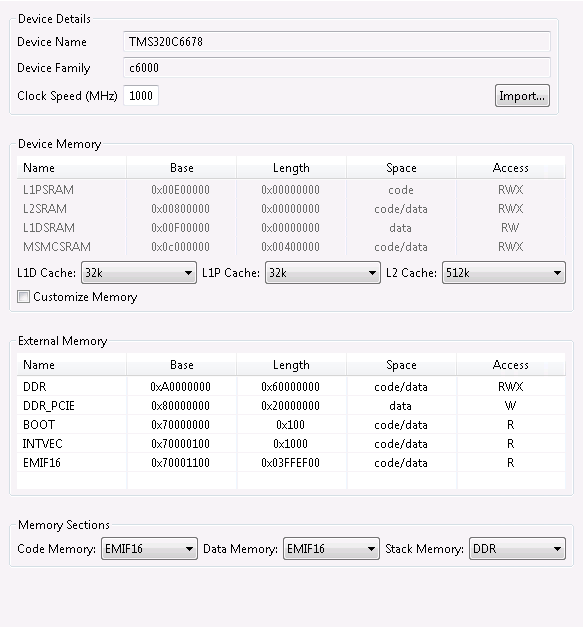The height and width of the screenshot is (627, 583).
Task: Open the L1D Cache dropdown
Action: click(139, 273)
